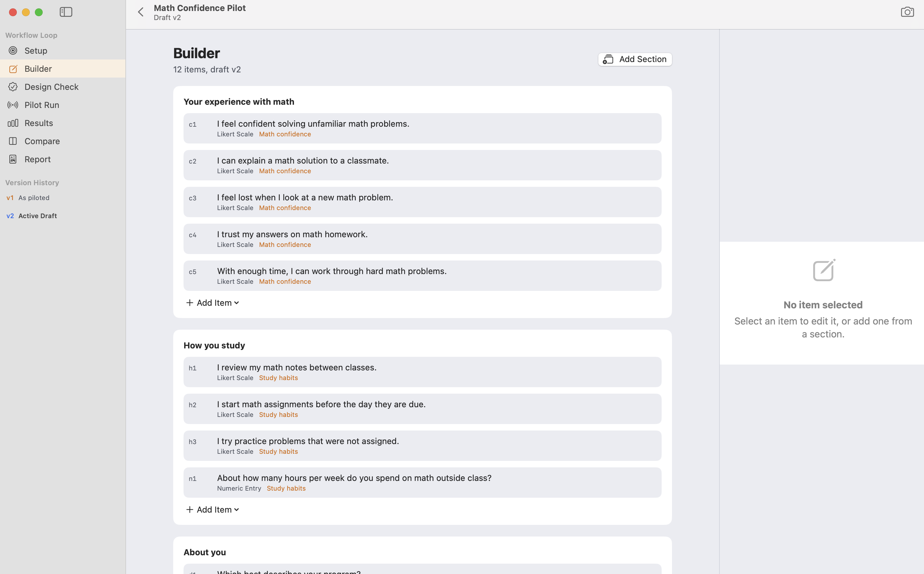Select the Builder step label
The height and width of the screenshot is (574, 924).
tap(38, 69)
